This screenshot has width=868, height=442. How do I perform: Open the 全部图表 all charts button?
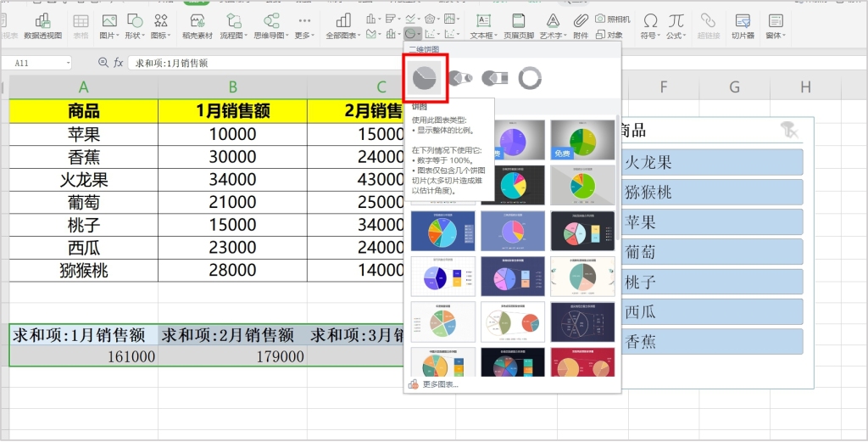(x=342, y=25)
